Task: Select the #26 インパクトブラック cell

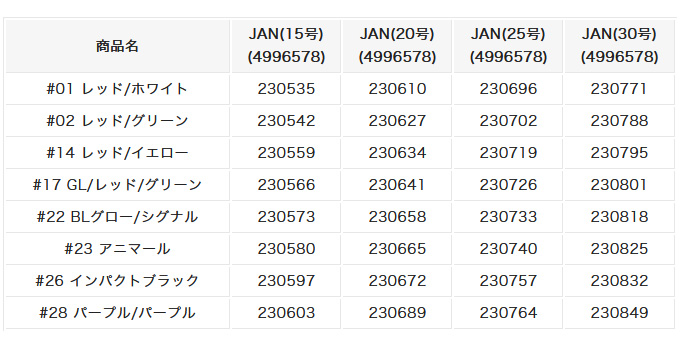Action: click(x=117, y=281)
